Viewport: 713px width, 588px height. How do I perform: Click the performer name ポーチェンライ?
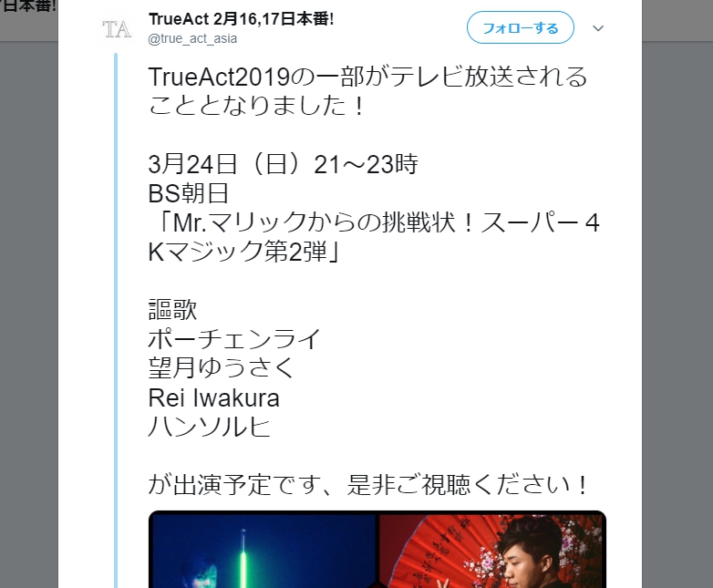pyautogui.click(x=234, y=339)
